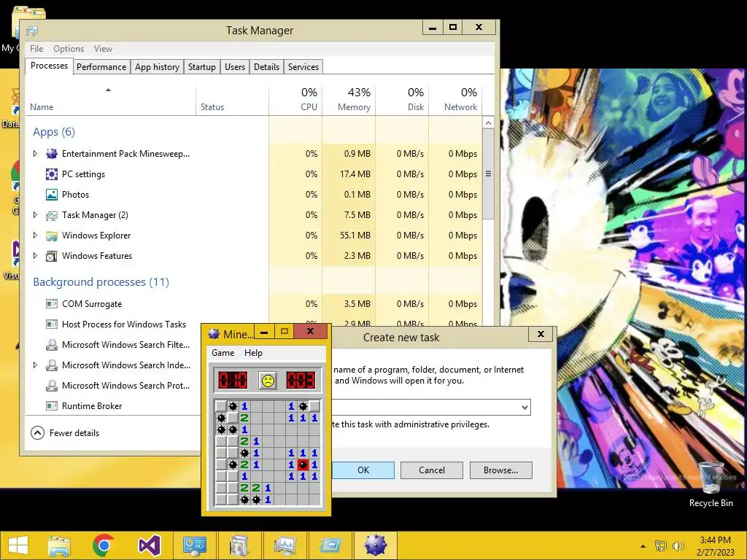Click OK in the Create new task dialog
Image resolution: width=747 pixels, height=560 pixels.
point(363,470)
